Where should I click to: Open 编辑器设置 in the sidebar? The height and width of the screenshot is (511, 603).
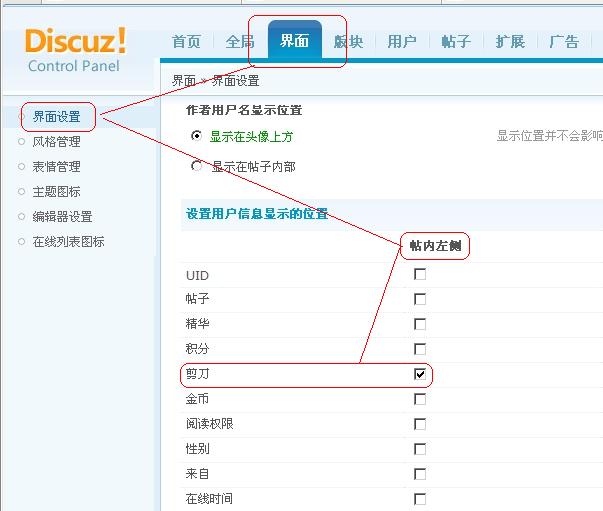62,217
